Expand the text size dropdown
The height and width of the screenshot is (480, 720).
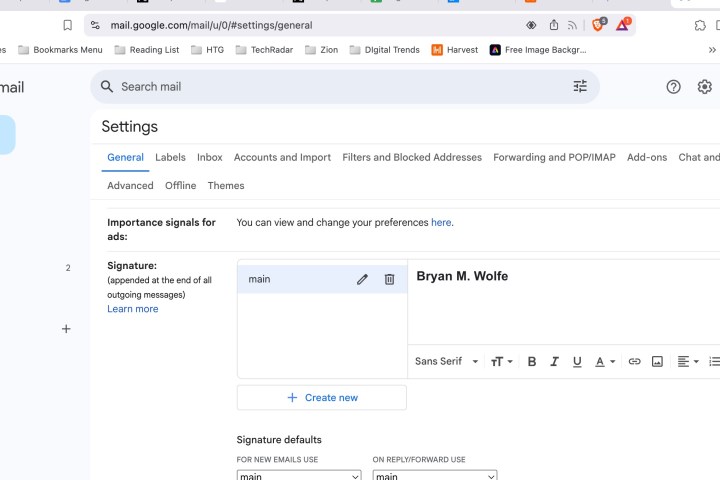[501, 361]
